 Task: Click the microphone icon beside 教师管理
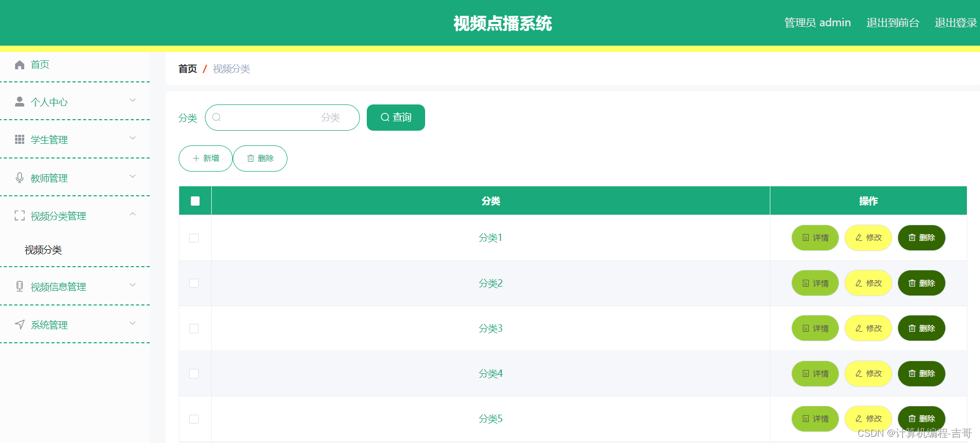[x=19, y=178]
